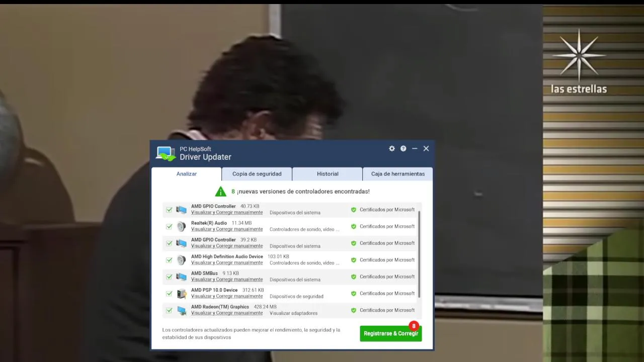Click the 11.34 MB size value
The width and height of the screenshot is (644, 362).
242,223
